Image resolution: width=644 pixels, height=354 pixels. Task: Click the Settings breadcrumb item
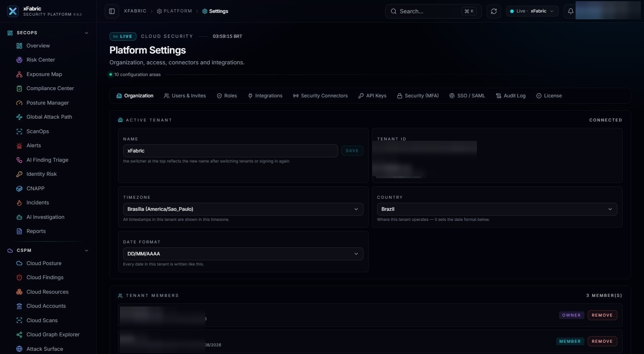(215, 11)
